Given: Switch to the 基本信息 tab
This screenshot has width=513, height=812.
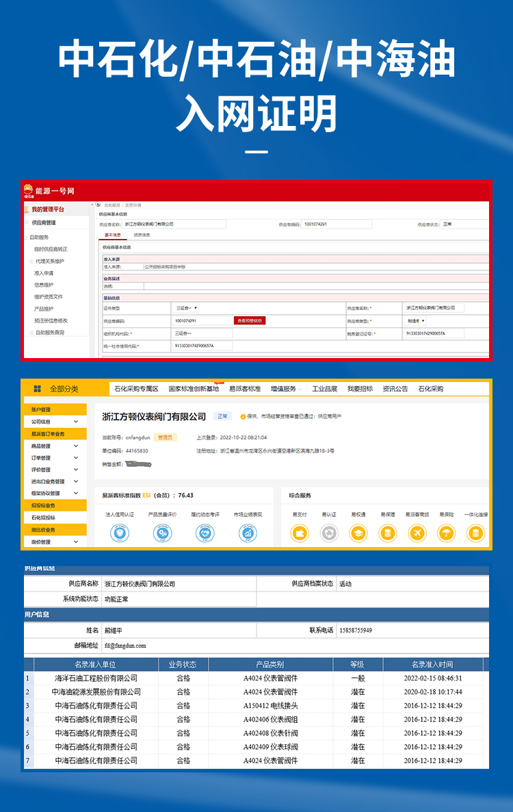Looking at the screenshot, I should pos(113,235).
